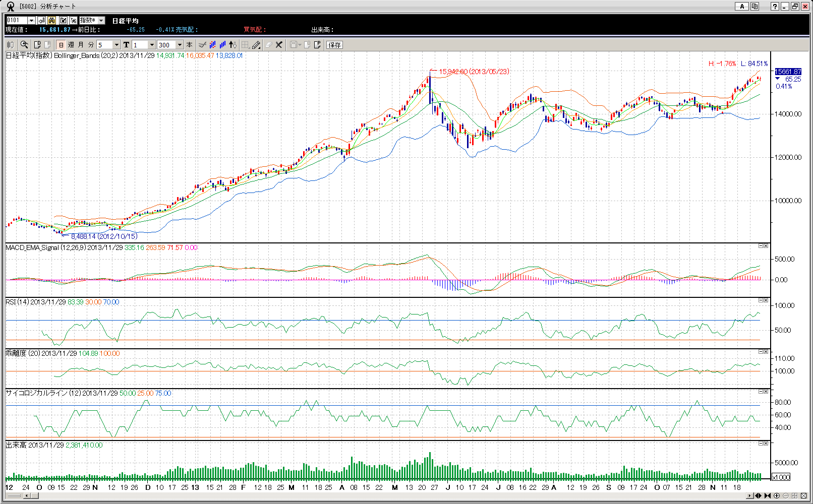
Task: Click the x1000 volume scale box
Action: click(781, 477)
